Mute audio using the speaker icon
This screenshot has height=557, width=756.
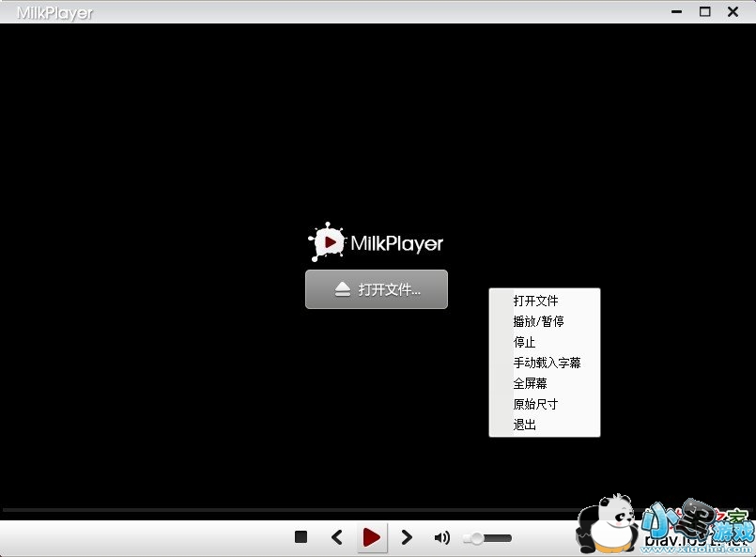pos(441,536)
